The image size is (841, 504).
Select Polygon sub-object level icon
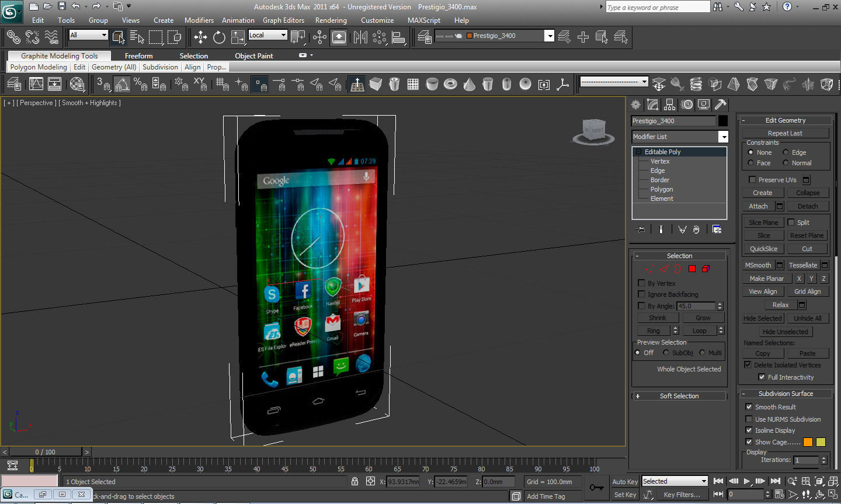(x=691, y=269)
